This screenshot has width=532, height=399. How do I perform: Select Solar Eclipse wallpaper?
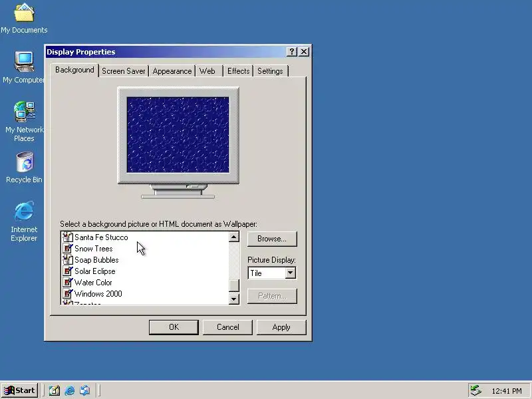(94, 271)
